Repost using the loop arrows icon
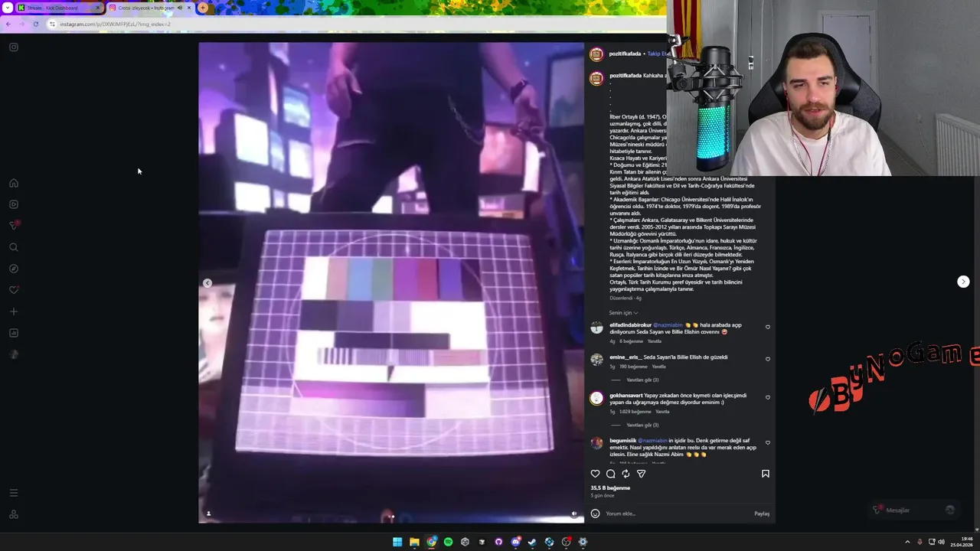980x551 pixels. click(x=626, y=474)
